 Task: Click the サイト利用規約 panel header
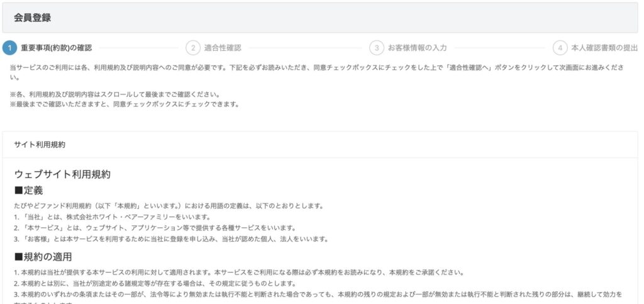[40, 144]
